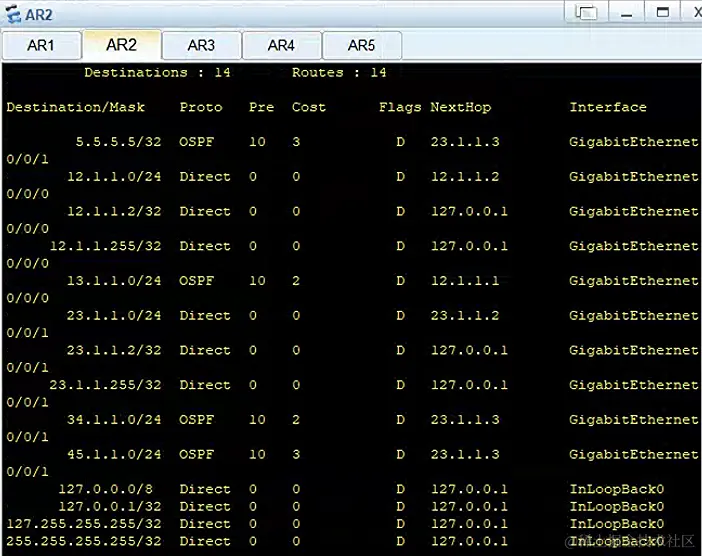Viewport: 702px width, 556px height.
Task: Click the Destinations : 14 summary text
Action: click(158, 73)
